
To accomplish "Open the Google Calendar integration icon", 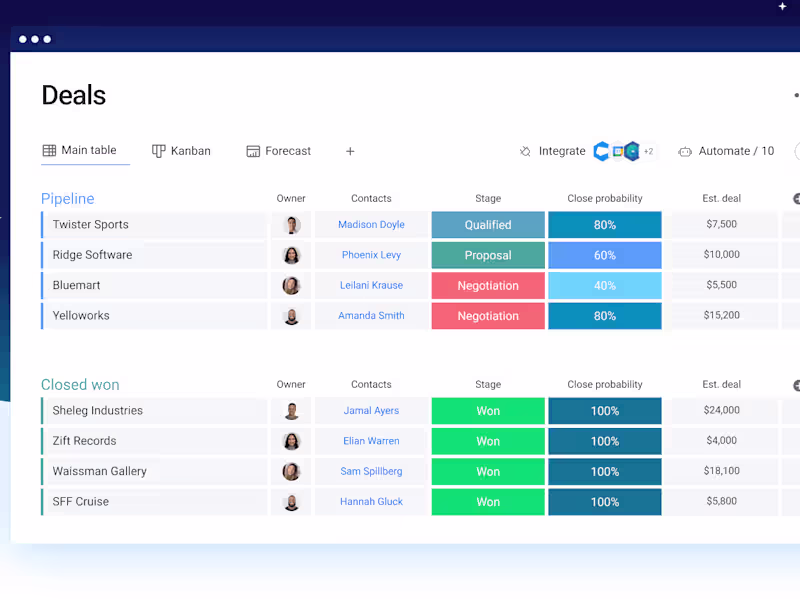I will click(617, 151).
